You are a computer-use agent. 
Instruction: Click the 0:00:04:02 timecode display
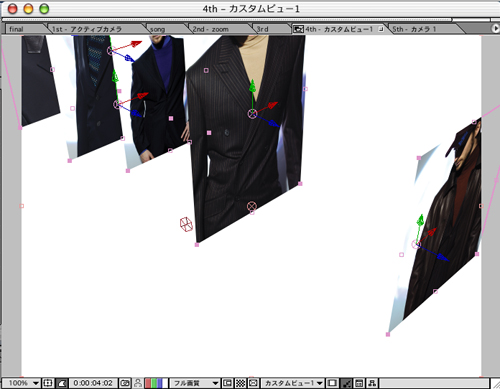(93, 383)
